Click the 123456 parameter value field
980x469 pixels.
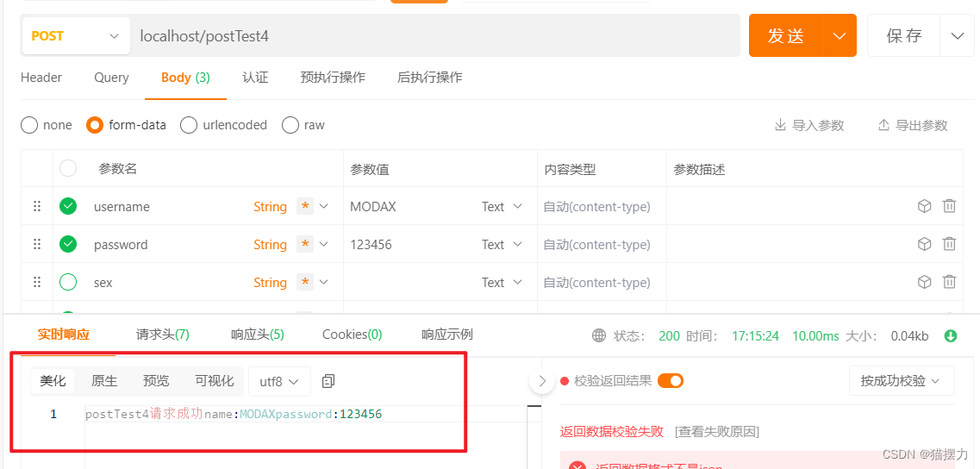(411, 245)
